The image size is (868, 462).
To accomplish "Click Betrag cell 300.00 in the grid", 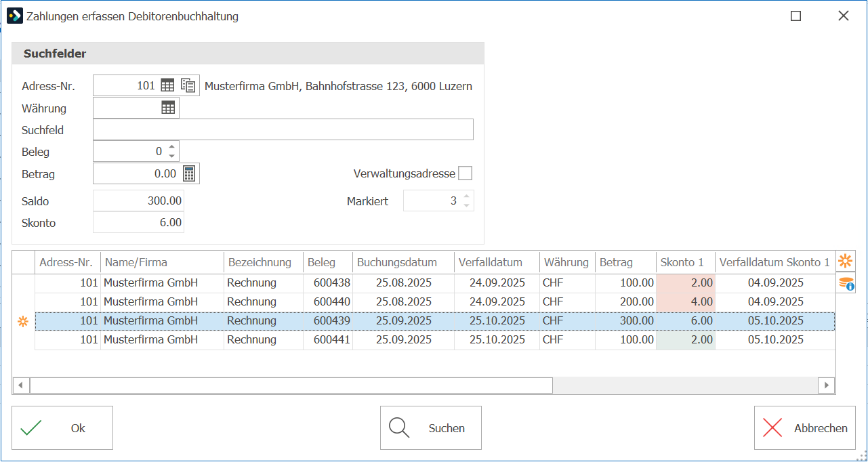I will tap(625, 321).
